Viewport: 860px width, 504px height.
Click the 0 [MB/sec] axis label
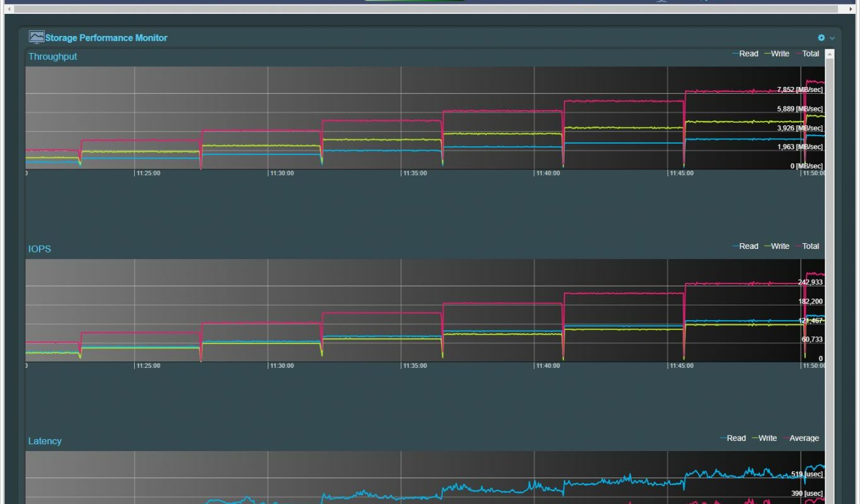click(806, 166)
